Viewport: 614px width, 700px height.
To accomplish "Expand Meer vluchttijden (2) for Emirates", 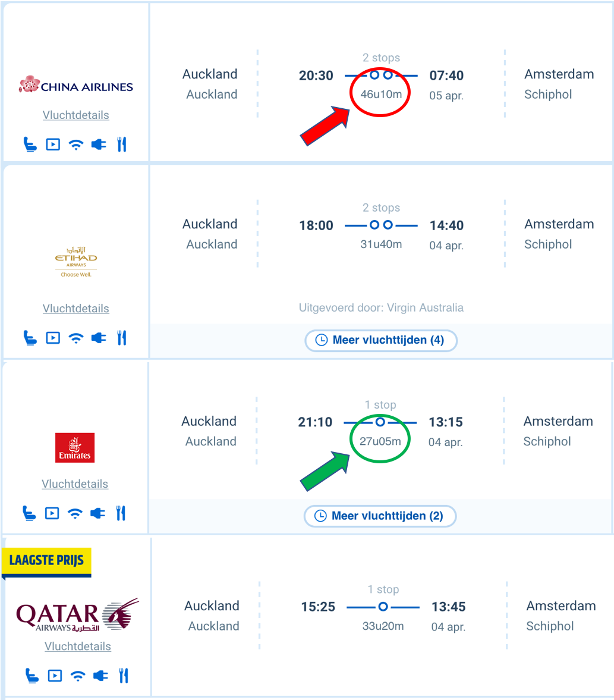I will pyautogui.click(x=380, y=516).
